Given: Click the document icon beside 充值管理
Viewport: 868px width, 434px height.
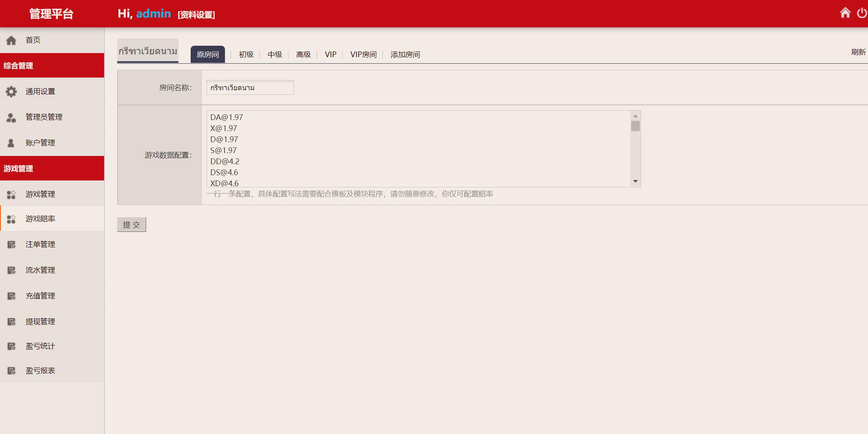Looking at the screenshot, I should click(11, 296).
